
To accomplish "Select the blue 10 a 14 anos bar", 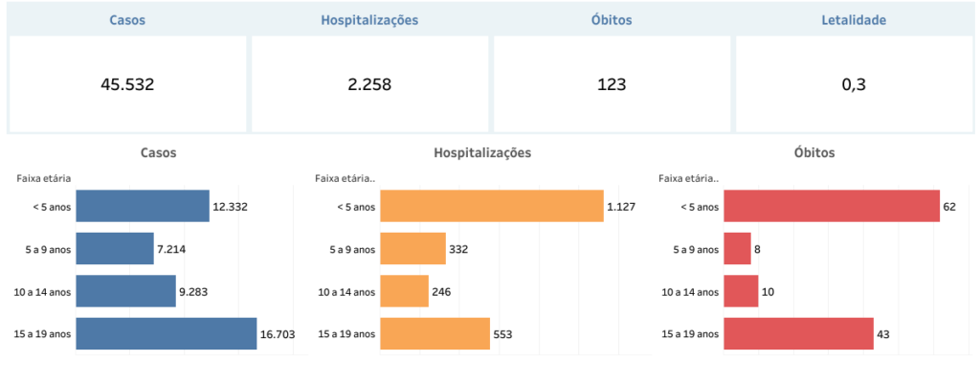I will [125, 291].
